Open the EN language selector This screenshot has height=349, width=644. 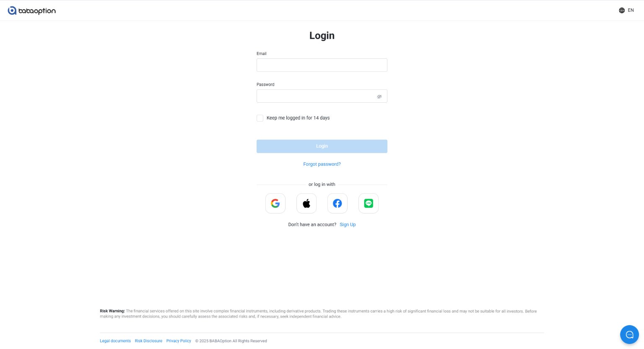coord(626,10)
